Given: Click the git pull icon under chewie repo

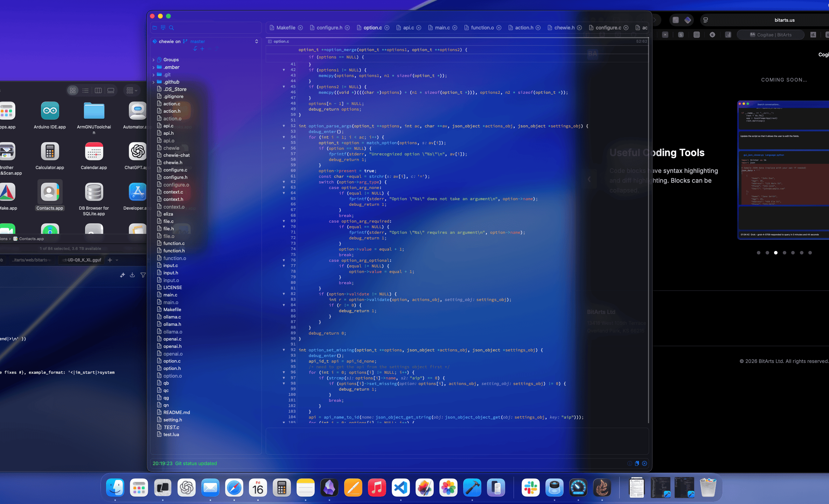Looking at the screenshot, I should click(x=195, y=49).
